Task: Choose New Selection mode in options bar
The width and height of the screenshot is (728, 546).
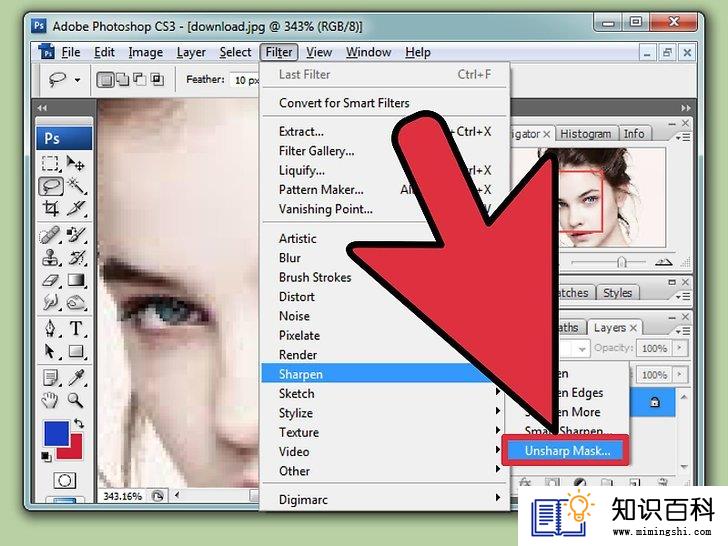Action: pos(105,80)
